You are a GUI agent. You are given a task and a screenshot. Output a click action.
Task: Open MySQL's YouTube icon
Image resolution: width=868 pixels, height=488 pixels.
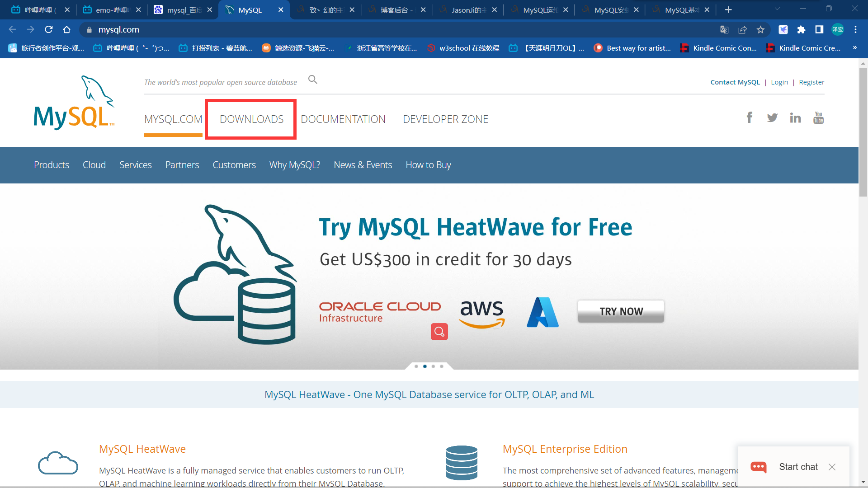(818, 117)
